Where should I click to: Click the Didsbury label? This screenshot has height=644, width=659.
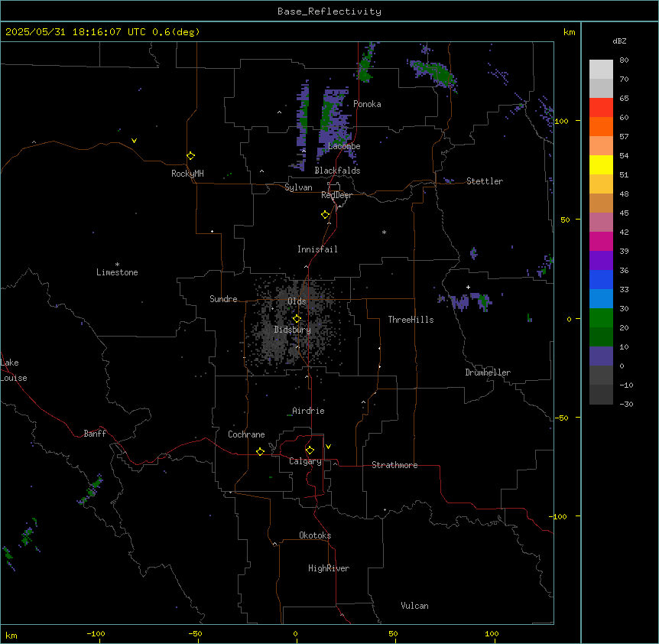point(292,330)
